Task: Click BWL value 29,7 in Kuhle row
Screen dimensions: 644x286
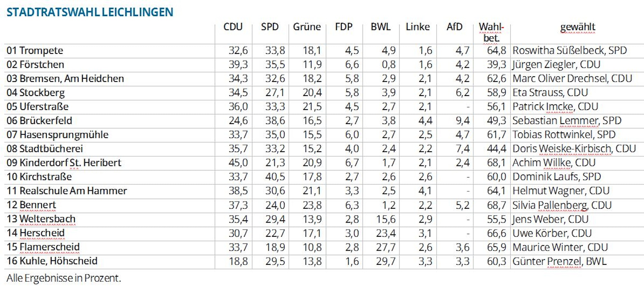Action: click(385, 261)
